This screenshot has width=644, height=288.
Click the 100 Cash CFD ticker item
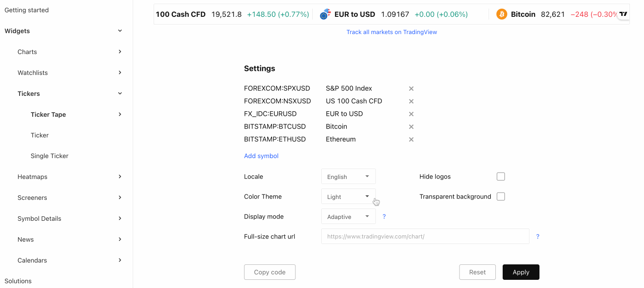point(233,15)
